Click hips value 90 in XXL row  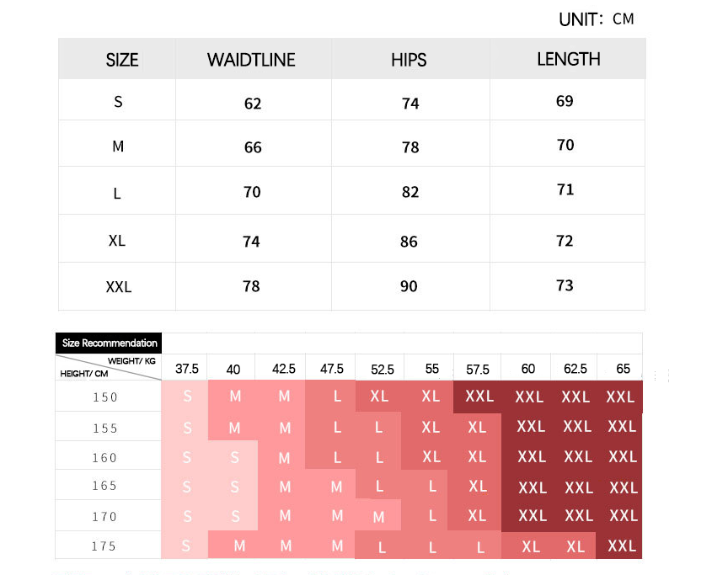coord(409,286)
